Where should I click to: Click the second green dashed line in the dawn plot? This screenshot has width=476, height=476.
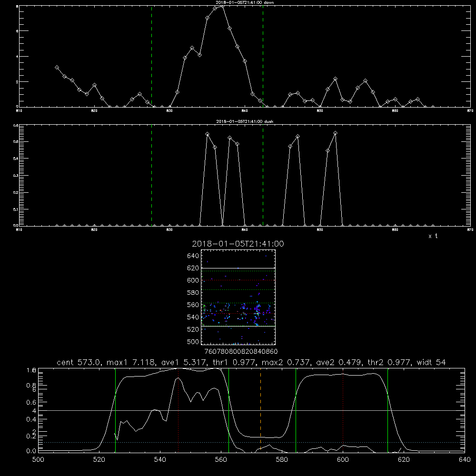pyautogui.click(x=263, y=56)
